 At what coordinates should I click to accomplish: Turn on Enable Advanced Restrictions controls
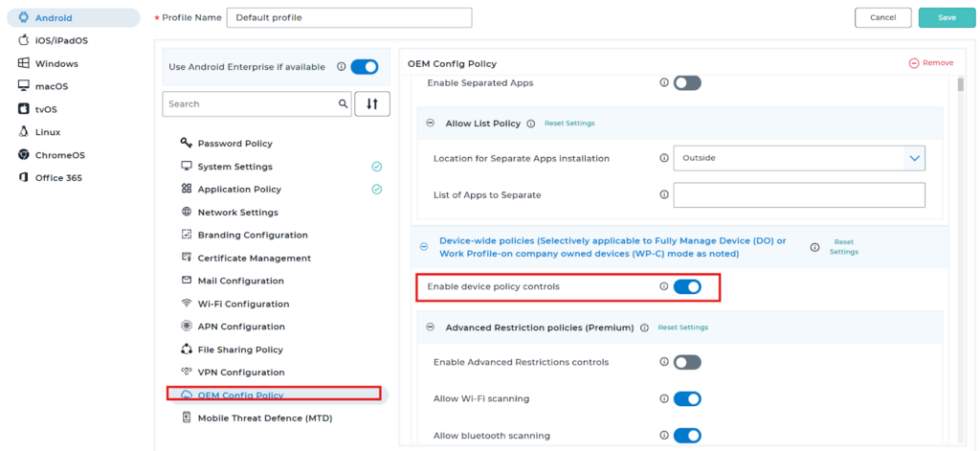point(687,362)
